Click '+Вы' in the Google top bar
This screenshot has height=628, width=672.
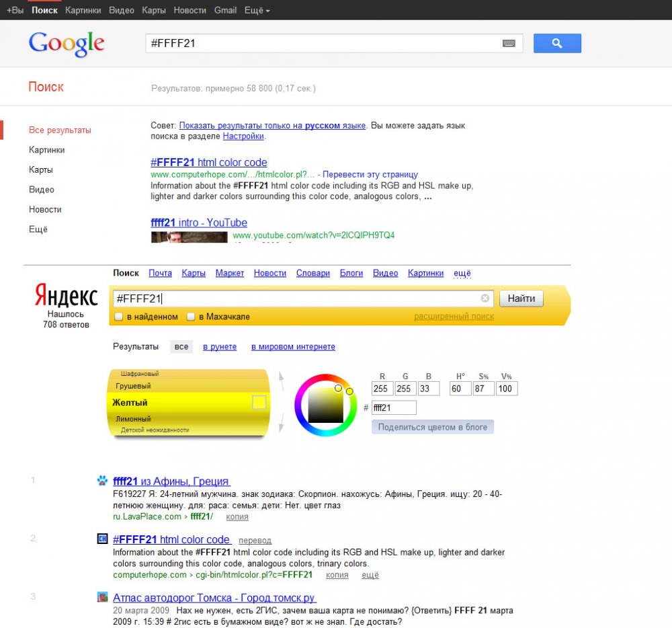pos(15,10)
